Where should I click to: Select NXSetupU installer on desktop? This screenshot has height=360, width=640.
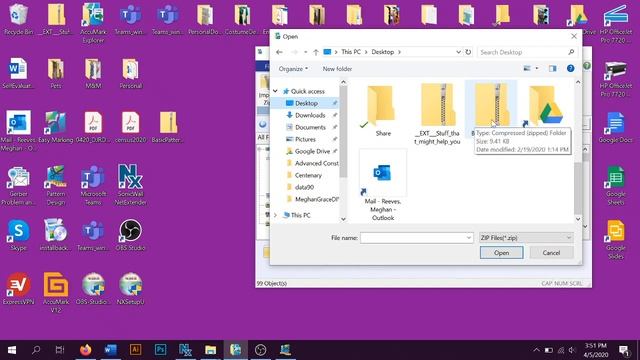[x=130, y=289]
